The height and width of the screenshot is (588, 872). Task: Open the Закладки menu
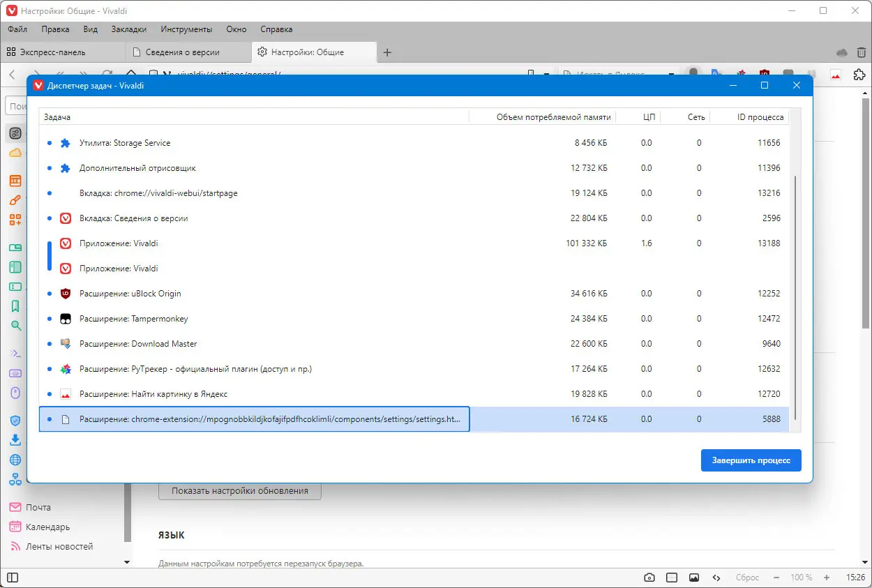tap(128, 29)
